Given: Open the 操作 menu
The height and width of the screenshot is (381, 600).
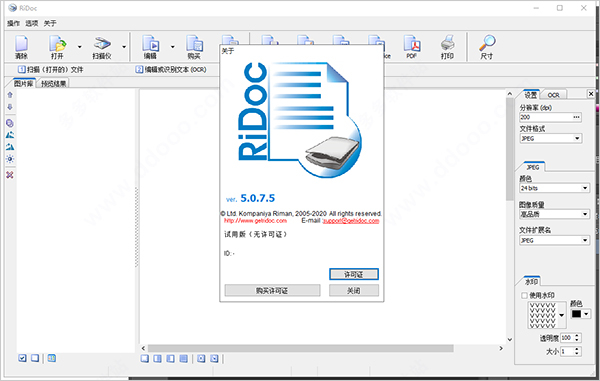Looking at the screenshot, I should tap(13, 23).
